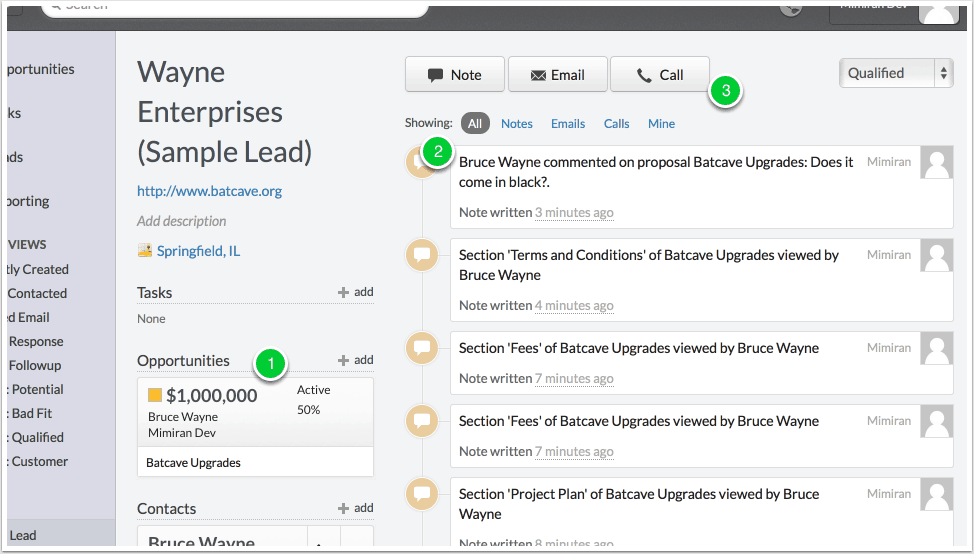Click avatar on Project Plan note
This screenshot has width=974, height=554.
[937, 494]
